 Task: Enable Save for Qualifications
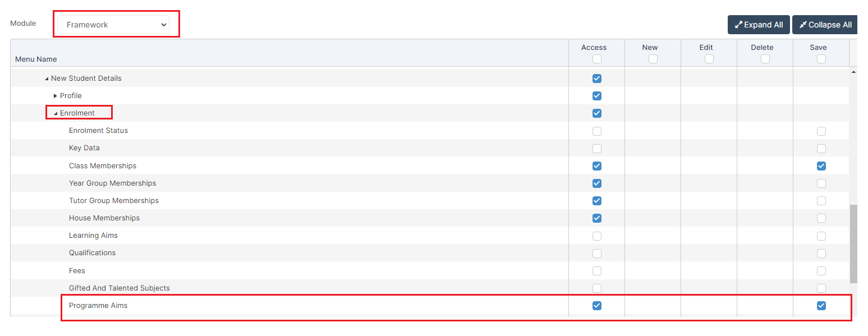[821, 254]
